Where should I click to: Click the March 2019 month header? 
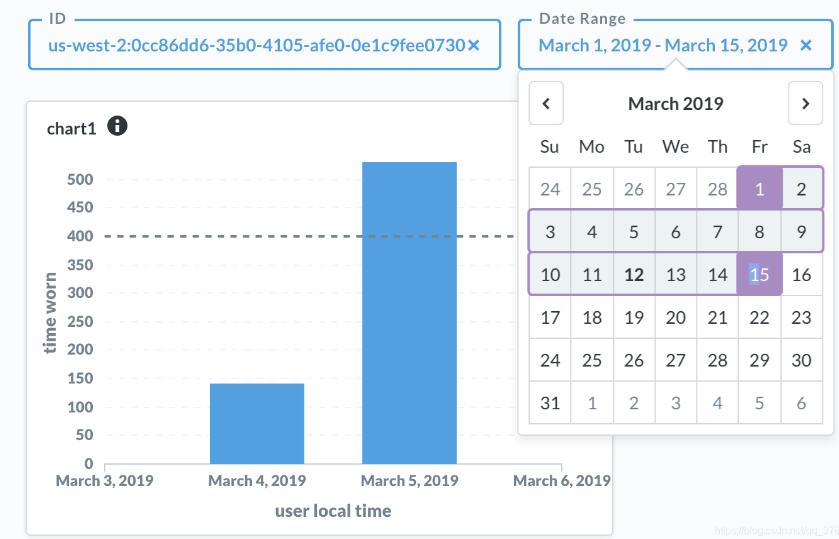point(675,103)
